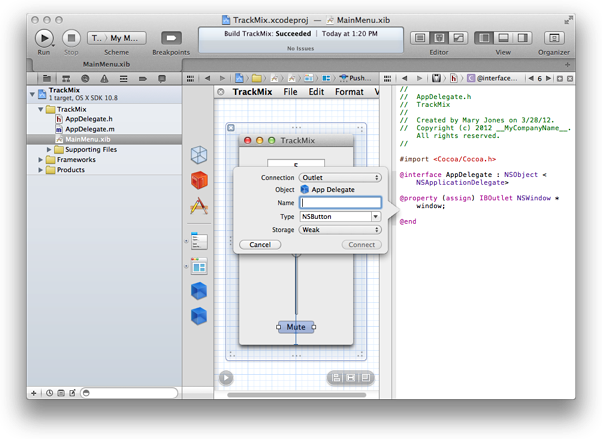The width and height of the screenshot is (602, 439).
Task: Show the Project navigator
Action: coord(47,79)
